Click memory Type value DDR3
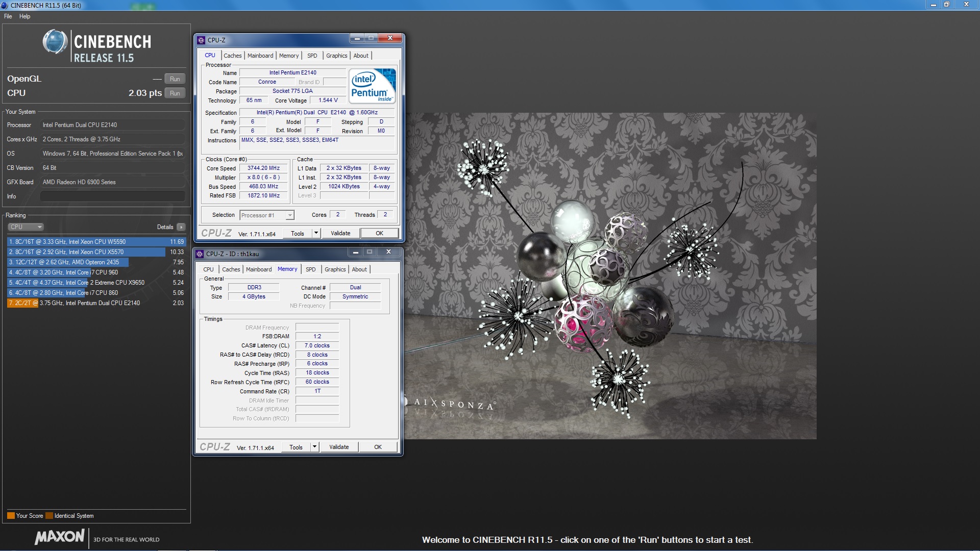The image size is (980, 551). 254,288
